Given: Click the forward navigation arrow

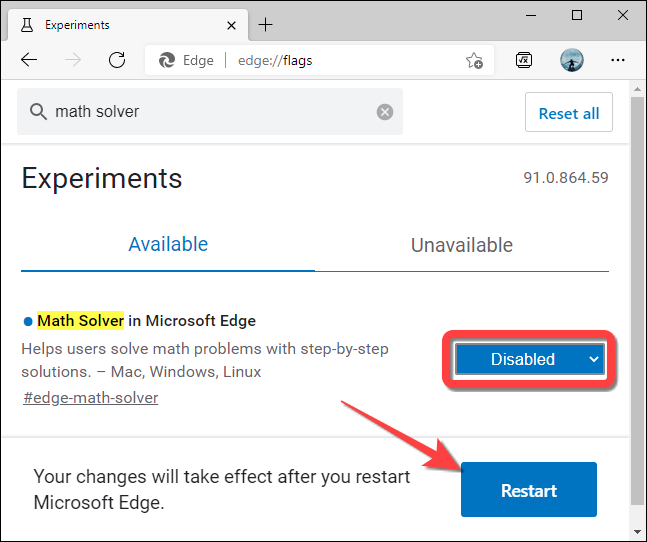Looking at the screenshot, I should coord(73,60).
